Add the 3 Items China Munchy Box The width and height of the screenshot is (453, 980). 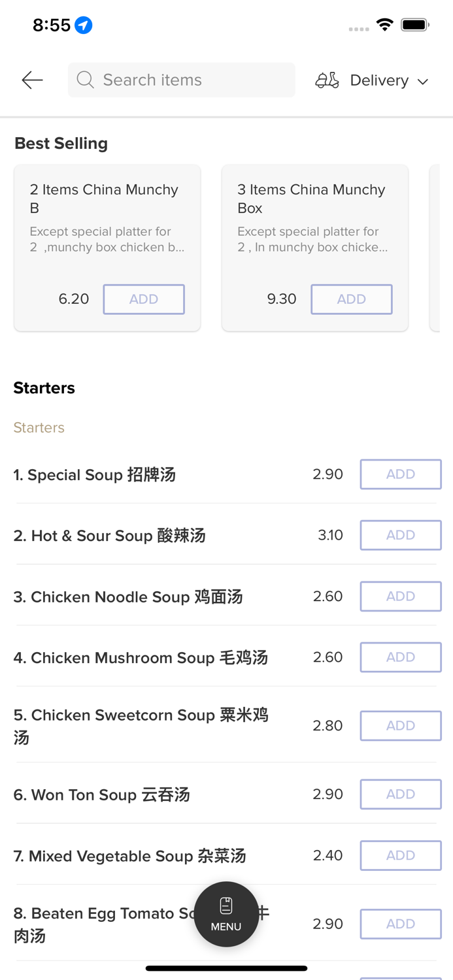(x=351, y=299)
